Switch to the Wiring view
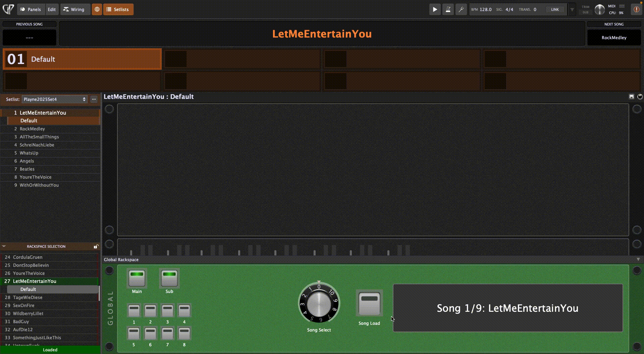This screenshot has width=644, height=354. pos(74,9)
